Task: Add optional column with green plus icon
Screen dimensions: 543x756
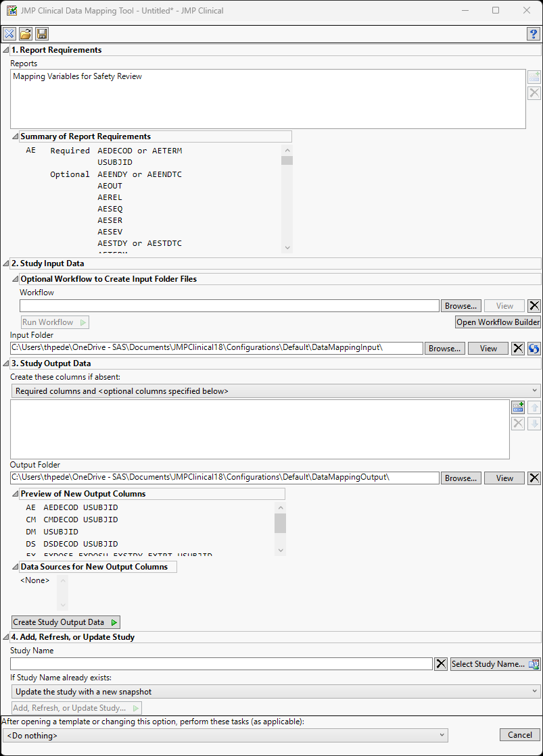Action: coord(518,407)
